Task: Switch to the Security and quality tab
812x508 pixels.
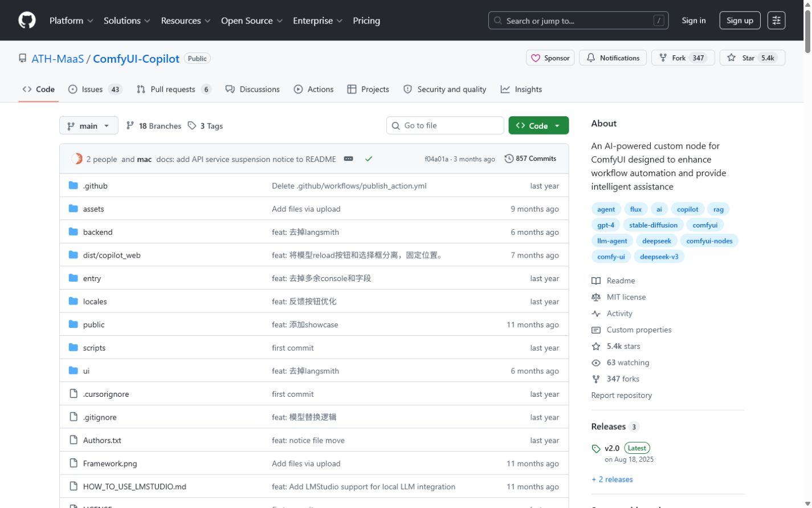Action: click(444, 89)
